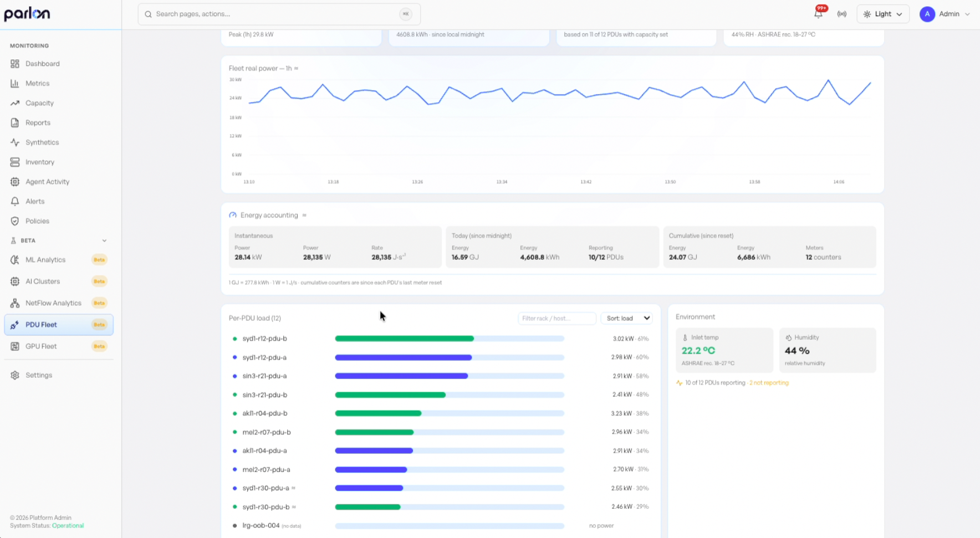Screen dimensions: 980x538
Task: Open the GPU Fleet icon
Action: [15, 346]
